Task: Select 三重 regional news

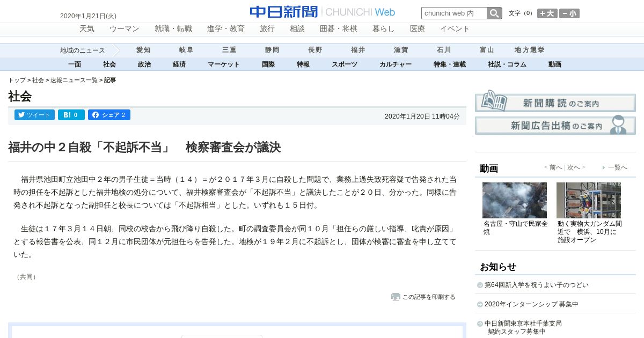Action: pyautogui.click(x=229, y=50)
